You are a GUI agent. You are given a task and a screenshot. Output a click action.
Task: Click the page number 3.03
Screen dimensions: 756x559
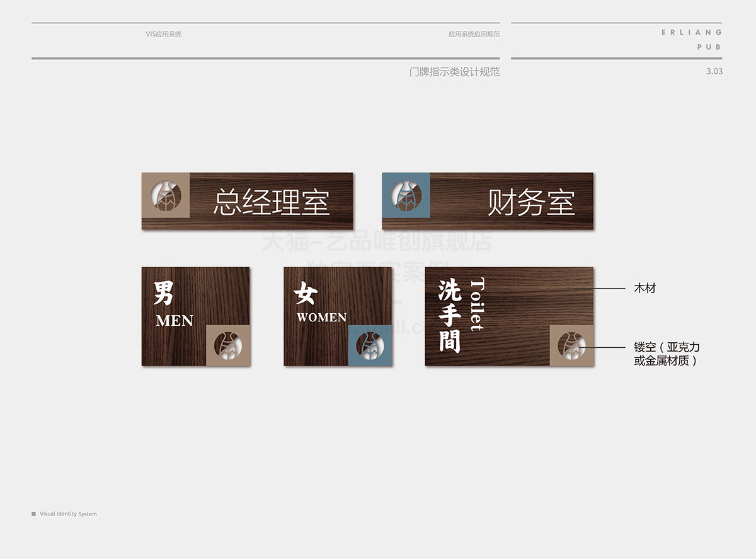[x=714, y=71]
